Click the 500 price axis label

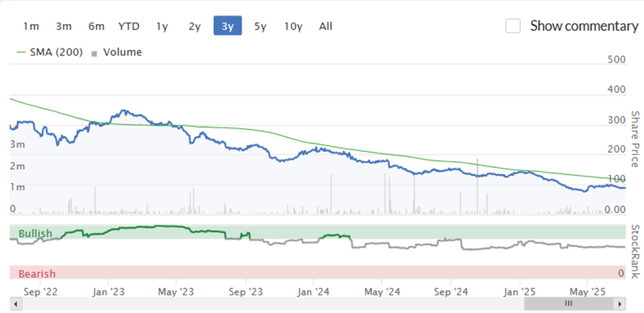(x=617, y=60)
